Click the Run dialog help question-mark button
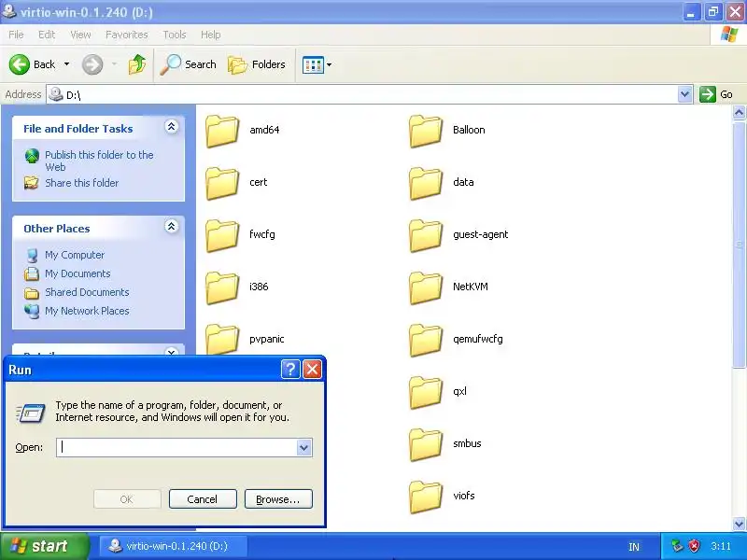Screen dimensions: 747x560 [x=290, y=369]
